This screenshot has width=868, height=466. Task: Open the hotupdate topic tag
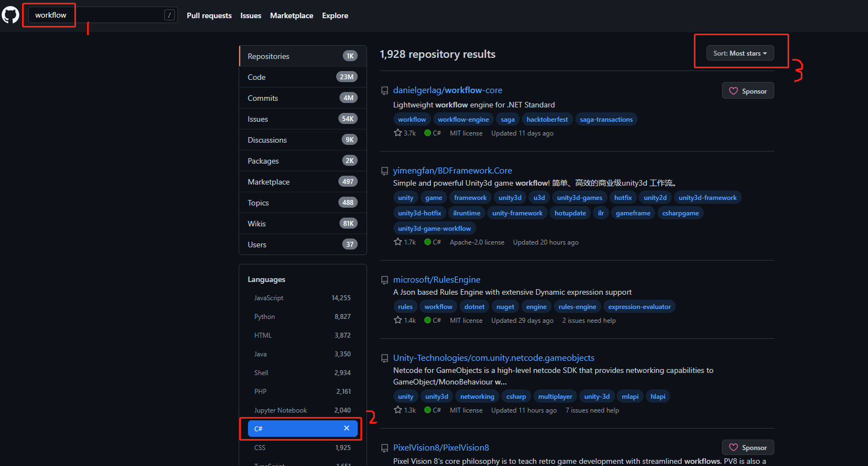(570, 213)
